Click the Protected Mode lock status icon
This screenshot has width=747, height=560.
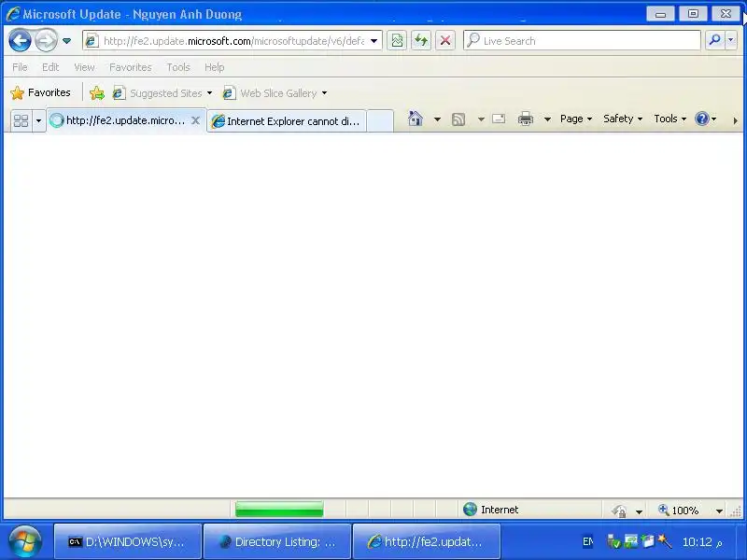pos(619,511)
